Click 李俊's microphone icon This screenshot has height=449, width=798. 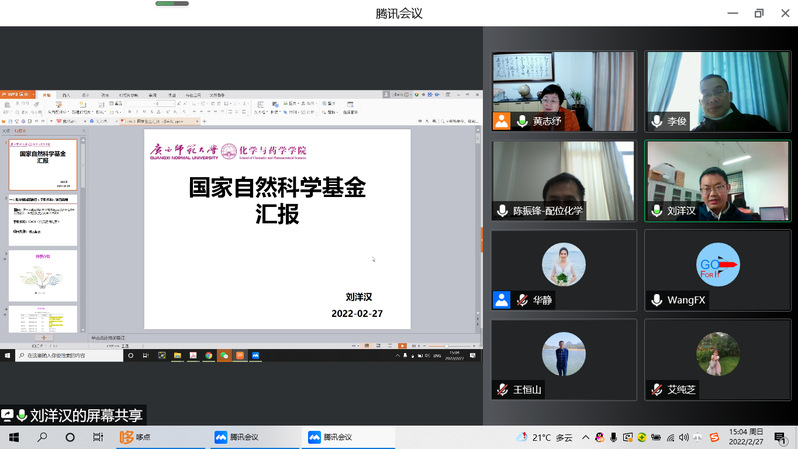pos(657,121)
